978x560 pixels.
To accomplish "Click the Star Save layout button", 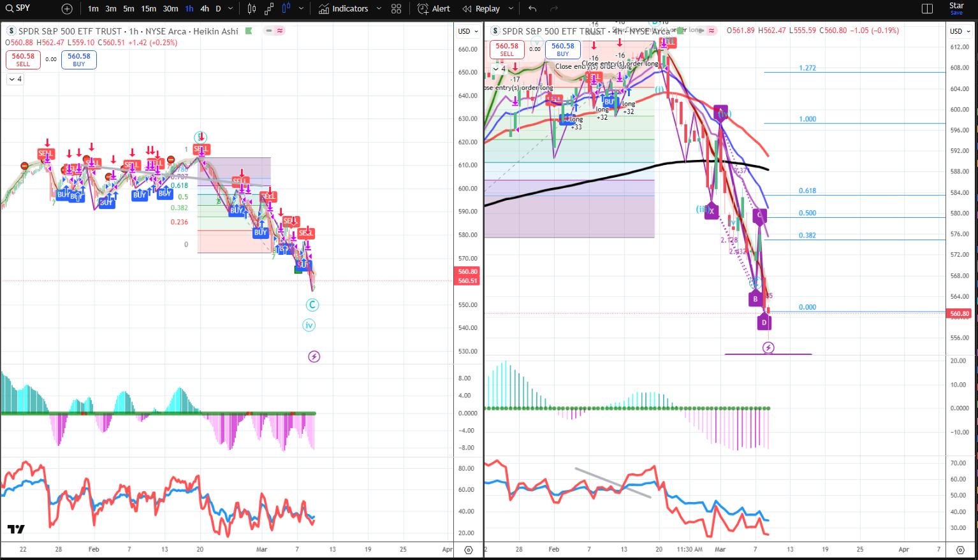I will pyautogui.click(x=956, y=8).
